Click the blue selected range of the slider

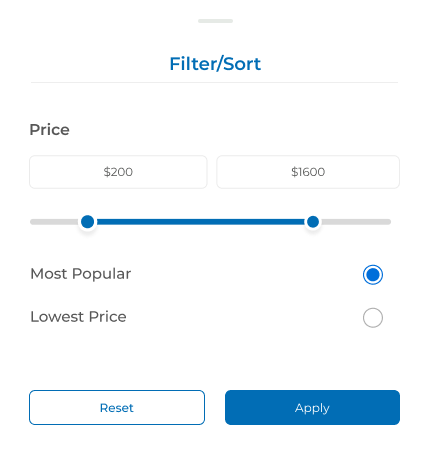tap(200, 222)
